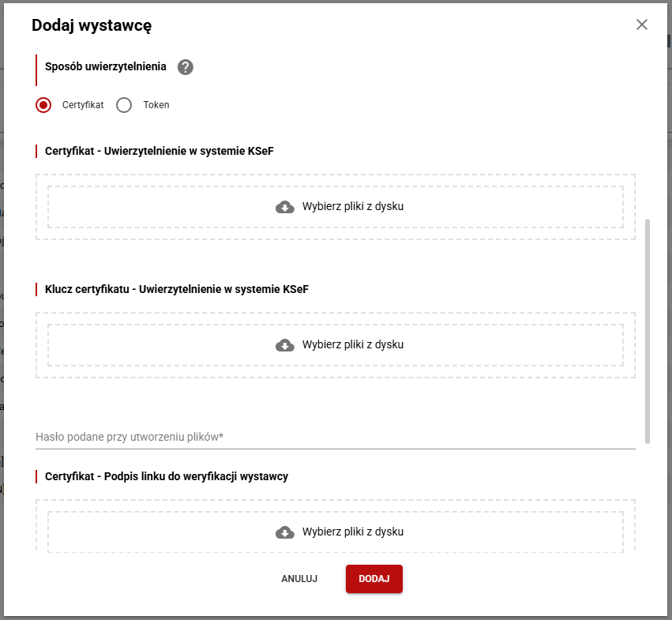Click cloud upload icon under Podpis linku section
This screenshot has width=672, height=620.
pyautogui.click(x=285, y=532)
